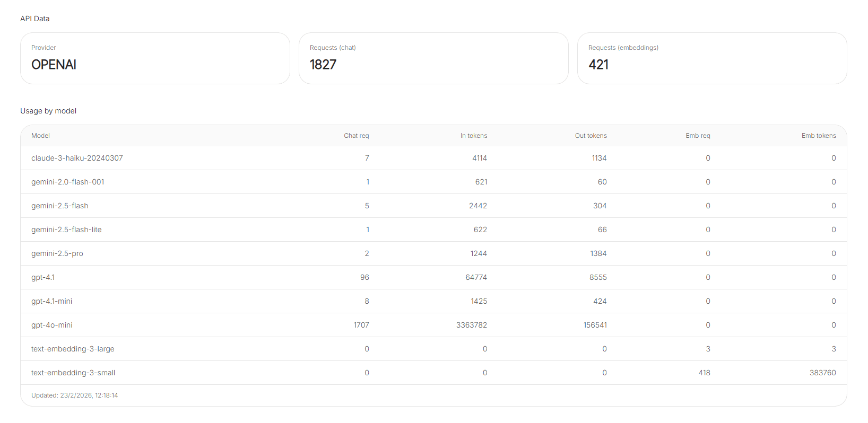Viewport: 868px width, 423px height.
Task: Click the gpt-4.1 model name
Action: point(43,277)
